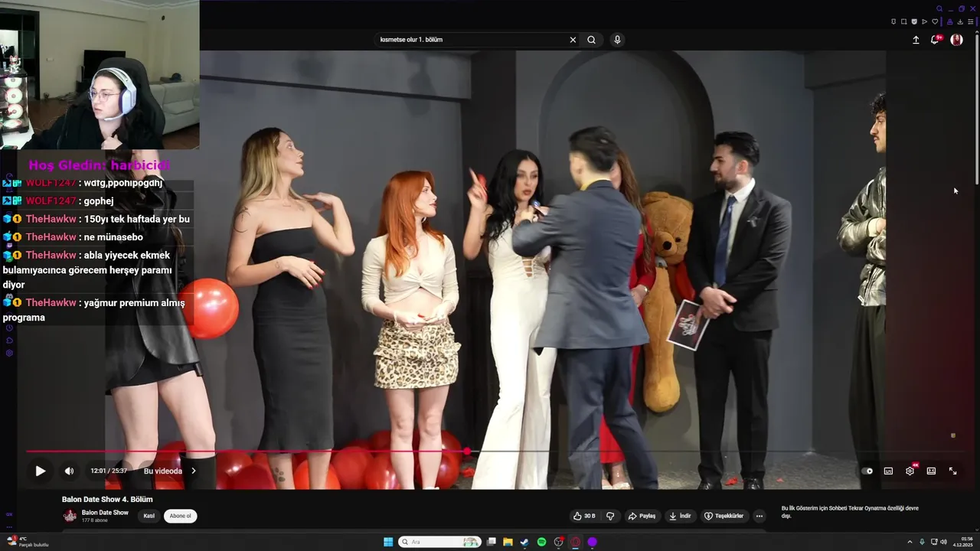The height and width of the screenshot is (551, 980).
Task: Open Steam from the taskbar
Action: click(524, 542)
